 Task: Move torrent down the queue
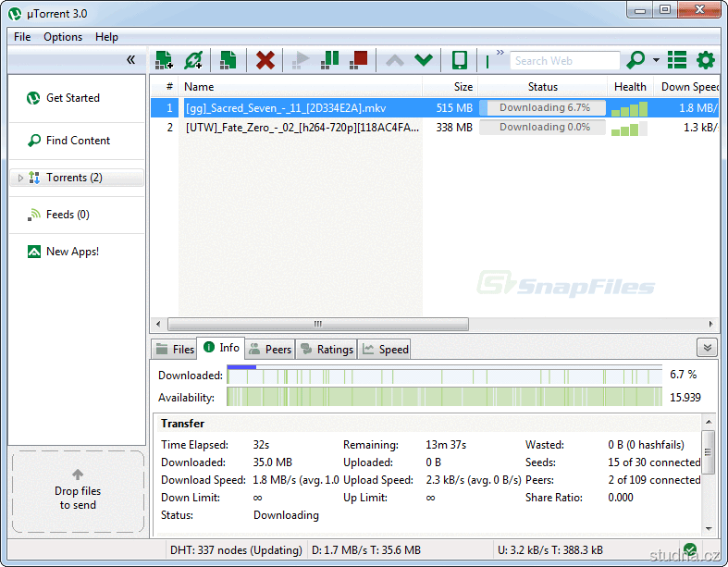tap(424, 60)
